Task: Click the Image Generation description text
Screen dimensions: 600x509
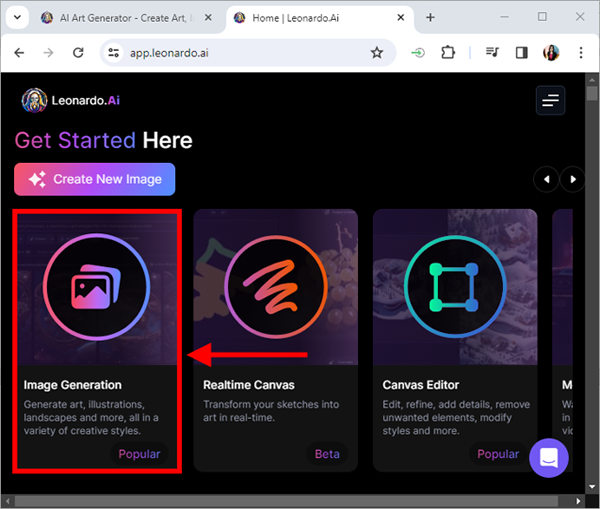Action: coord(91,418)
